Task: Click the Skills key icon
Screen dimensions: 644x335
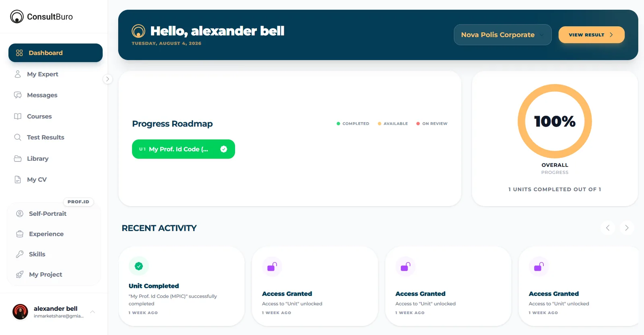Action: click(20, 254)
